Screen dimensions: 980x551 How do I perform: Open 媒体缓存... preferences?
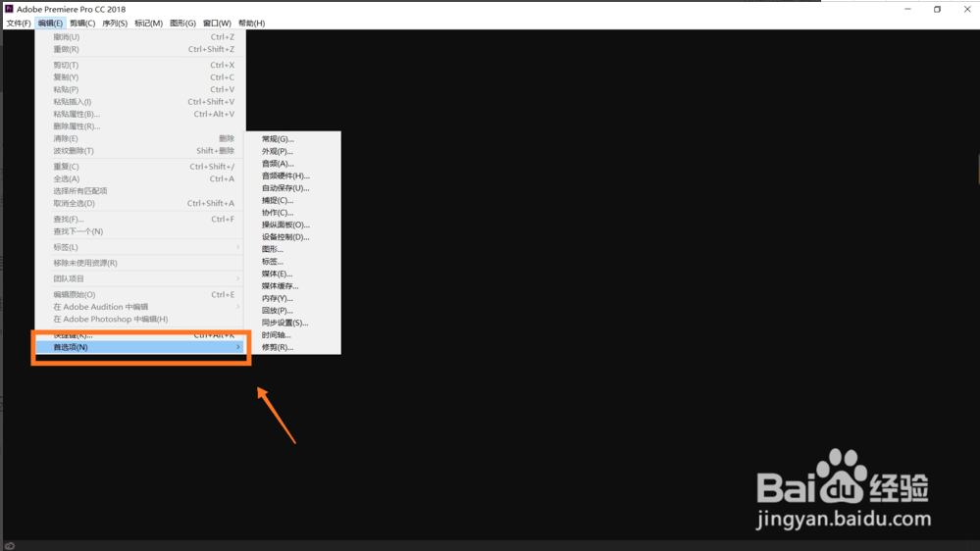click(292, 286)
